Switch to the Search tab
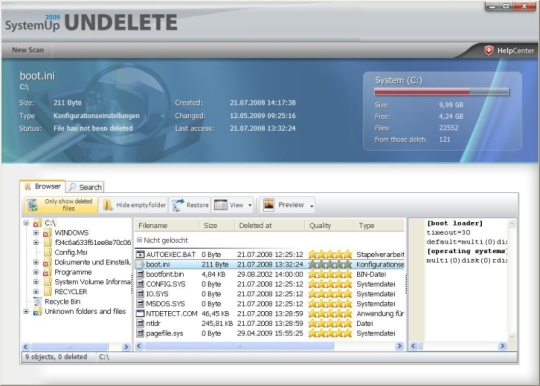This screenshot has height=386, width=540. point(85,187)
